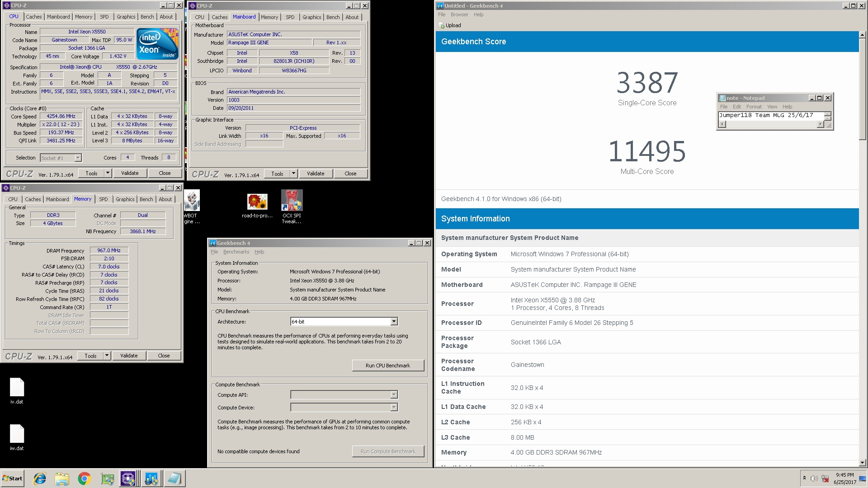This screenshot has width=868, height=488.
Task: Click the DRAM Frequency 967.0 MHz value
Action: [109, 250]
